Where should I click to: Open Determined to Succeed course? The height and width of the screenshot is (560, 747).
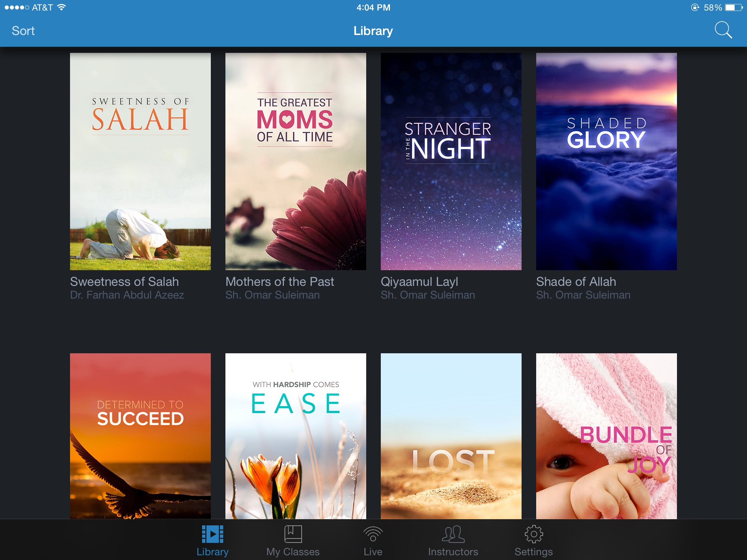click(140, 436)
